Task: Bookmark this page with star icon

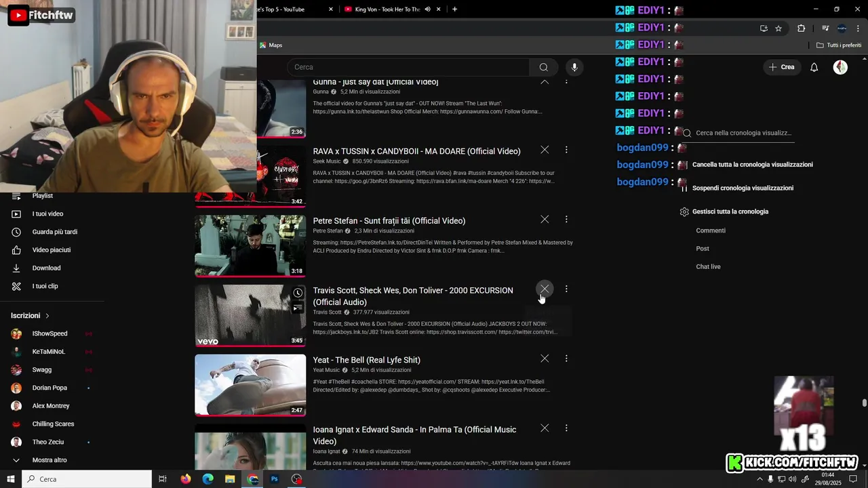Action: [778, 28]
